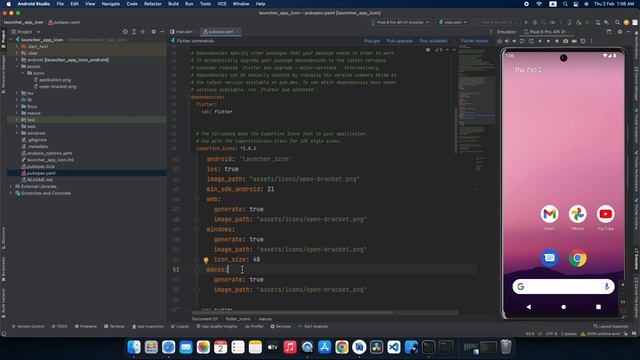Open the emulator panel settings gear
This screenshot has height=360, width=640.
pyautogui.click(x=620, y=31)
